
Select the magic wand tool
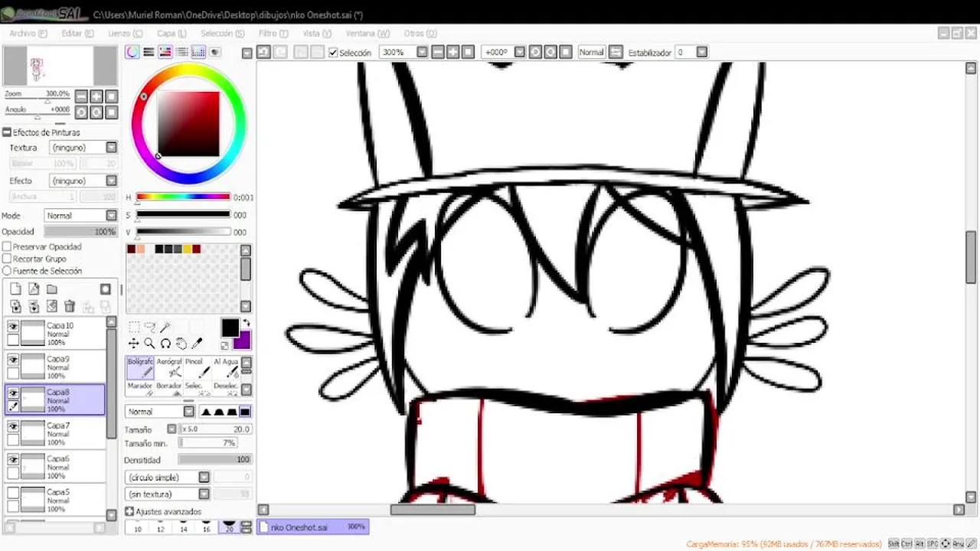tap(165, 328)
